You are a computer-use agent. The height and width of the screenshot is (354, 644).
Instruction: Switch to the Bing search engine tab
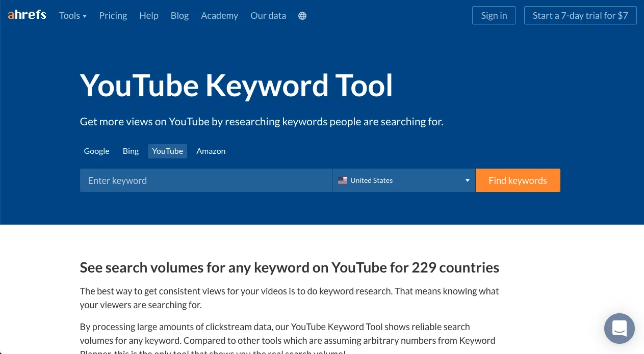tap(131, 151)
